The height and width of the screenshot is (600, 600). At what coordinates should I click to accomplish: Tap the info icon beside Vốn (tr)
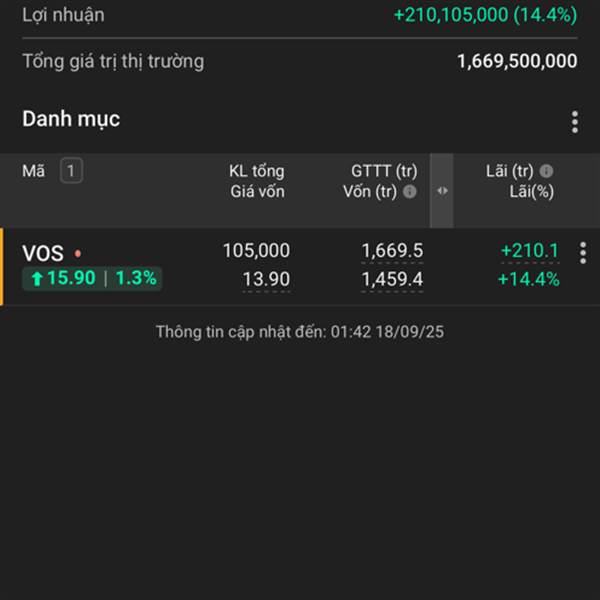(x=409, y=192)
